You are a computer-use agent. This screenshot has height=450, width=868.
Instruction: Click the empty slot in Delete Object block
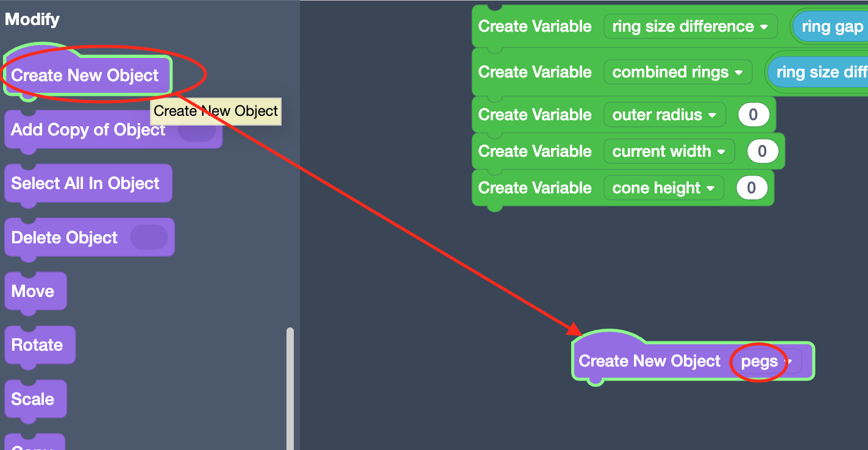149,238
